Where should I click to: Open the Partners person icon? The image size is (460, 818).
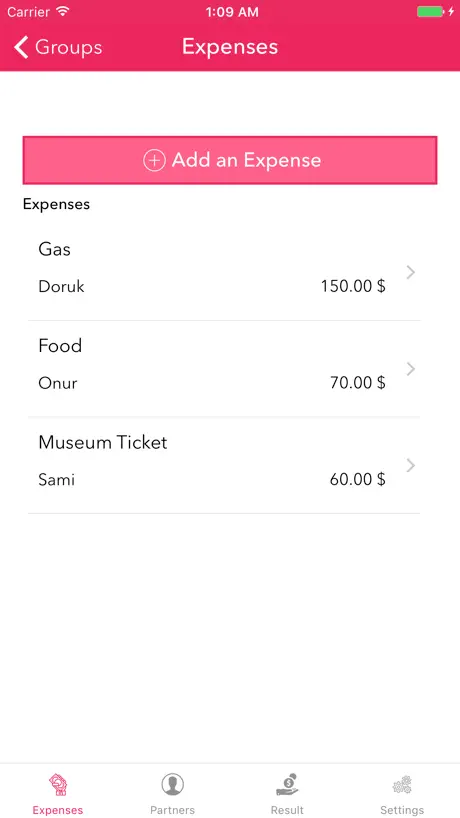[172, 784]
